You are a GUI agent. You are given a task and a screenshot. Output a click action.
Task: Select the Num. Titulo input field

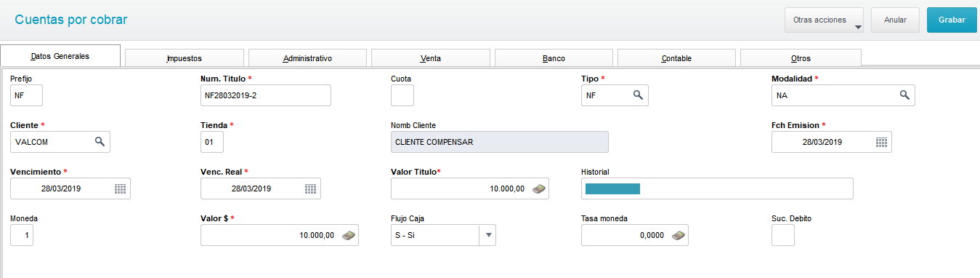pyautogui.click(x=265, y=95)
